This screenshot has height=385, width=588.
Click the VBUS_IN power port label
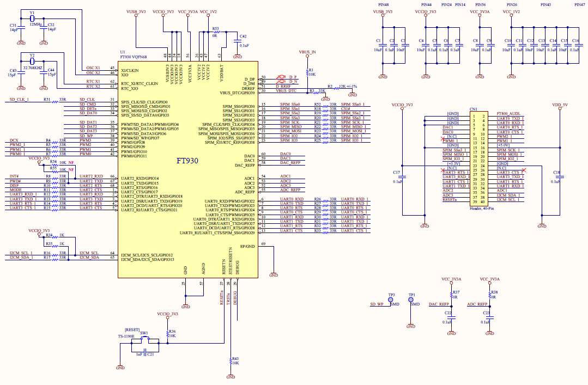pyautogui.click(x=307, y=52)
